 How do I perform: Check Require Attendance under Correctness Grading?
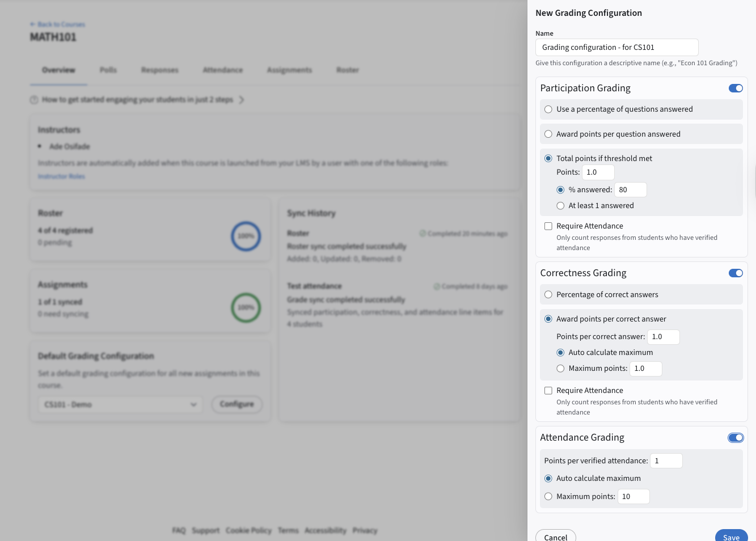point(548,391)
